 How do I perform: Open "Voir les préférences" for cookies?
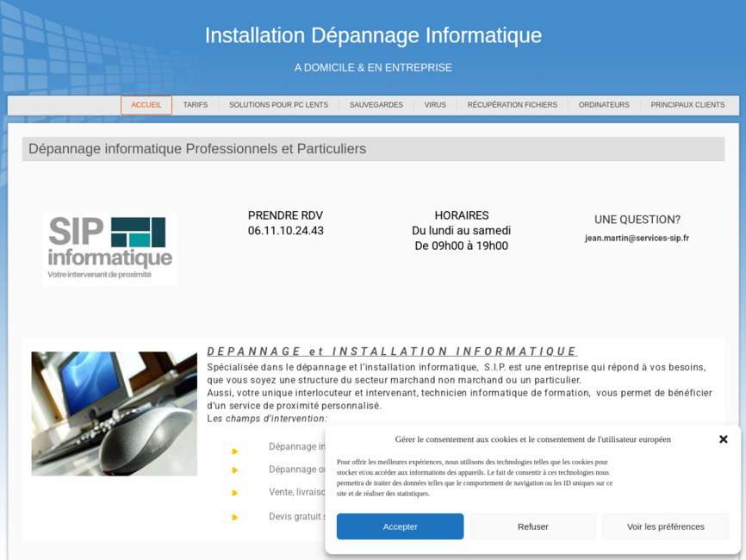(x=665, y=526)
